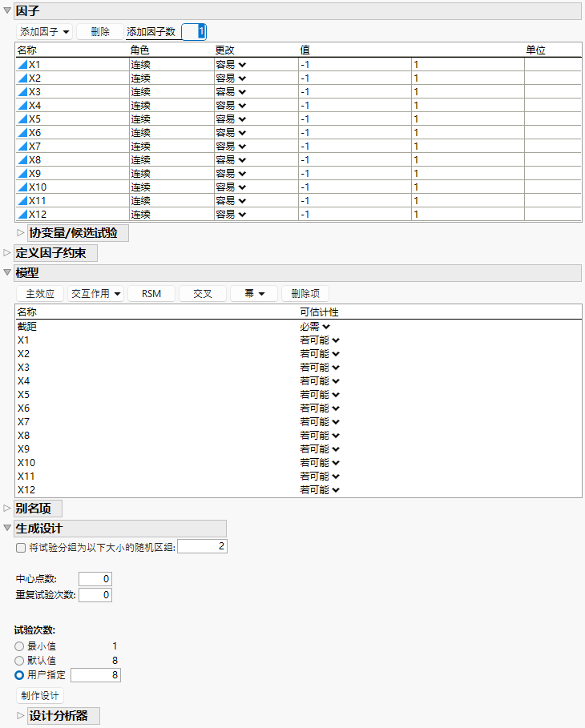The height and width of the screenshot is (728, 585).
Task: Click the 用户指定 run count field
Action: click(x=95, y=674)
